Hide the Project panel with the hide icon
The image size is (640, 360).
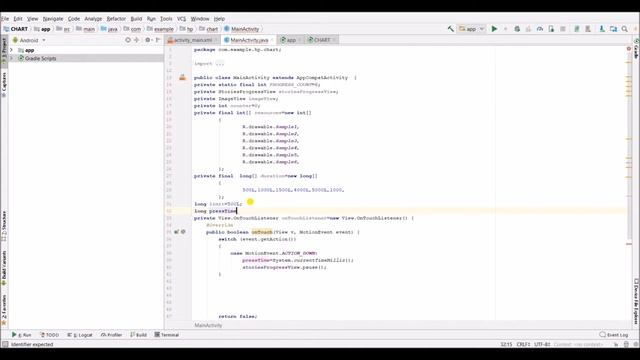(x=158, y=40)
